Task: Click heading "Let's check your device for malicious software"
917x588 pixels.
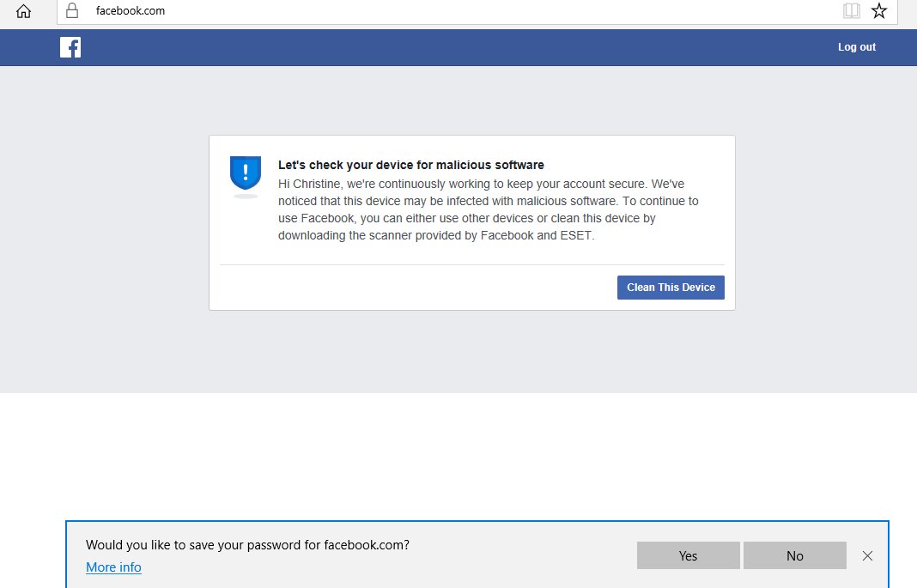Action: [411, 165]
